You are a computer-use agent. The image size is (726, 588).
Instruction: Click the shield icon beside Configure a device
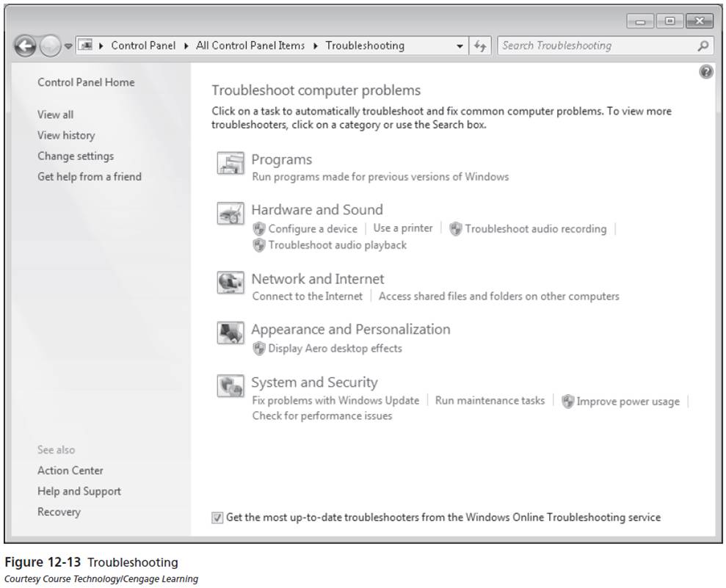[259, 229]
